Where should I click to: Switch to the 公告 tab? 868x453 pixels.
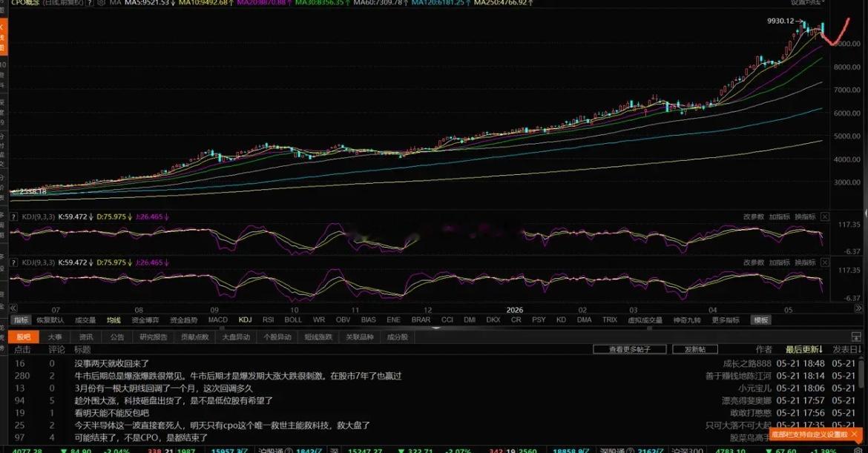click(116, 337)
